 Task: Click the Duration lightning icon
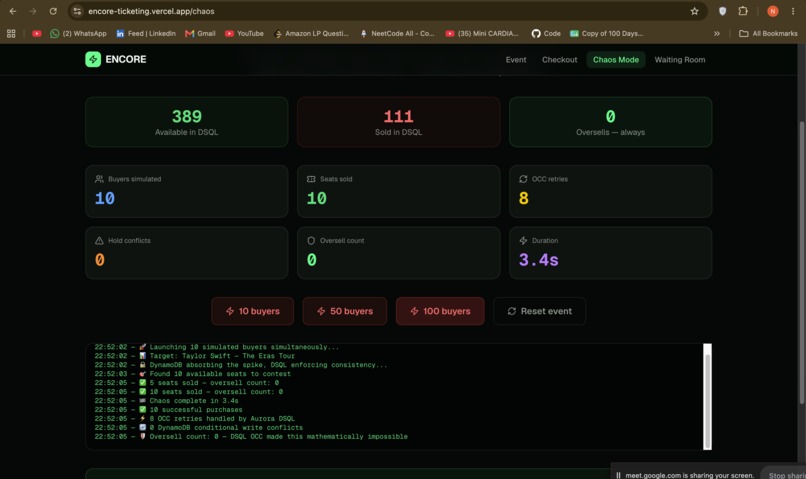(x=523, y=241)
